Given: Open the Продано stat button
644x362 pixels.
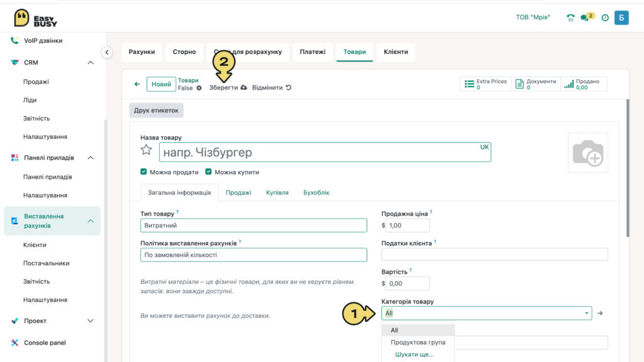Looking at the screenshot, I should 583,84.
